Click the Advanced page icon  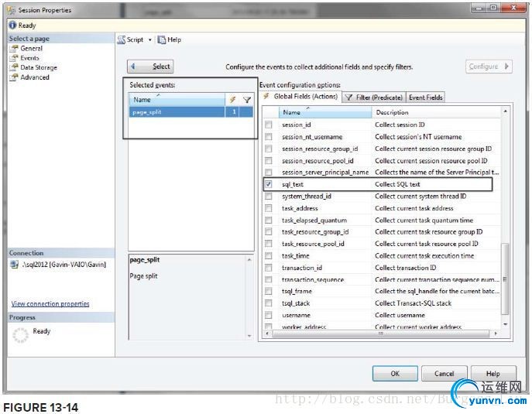(x=14, y=77)
